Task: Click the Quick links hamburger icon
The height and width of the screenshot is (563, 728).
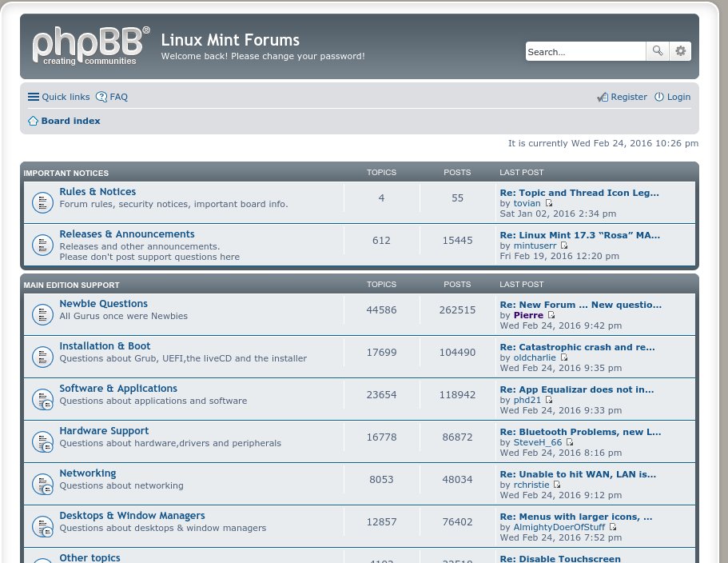Action: click(34, 97)
